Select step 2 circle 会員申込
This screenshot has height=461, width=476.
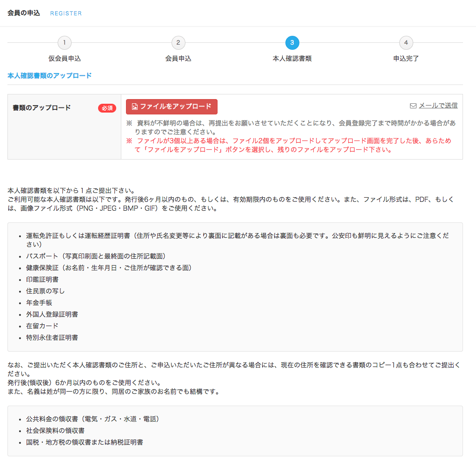tap(178, 43)
